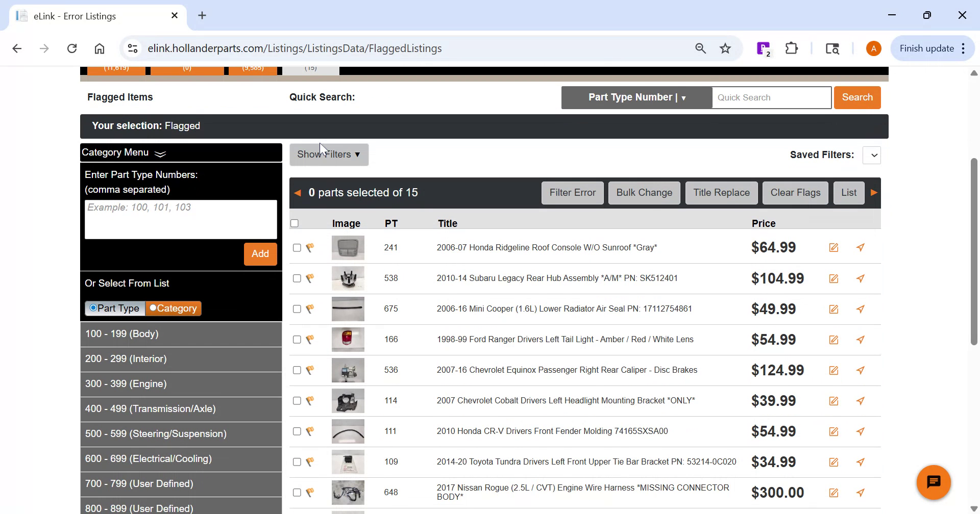This screenshot has height=514, width=980.
Task: Choose the Category radio button
Action: pyautogui.click(x=153, y=308)
